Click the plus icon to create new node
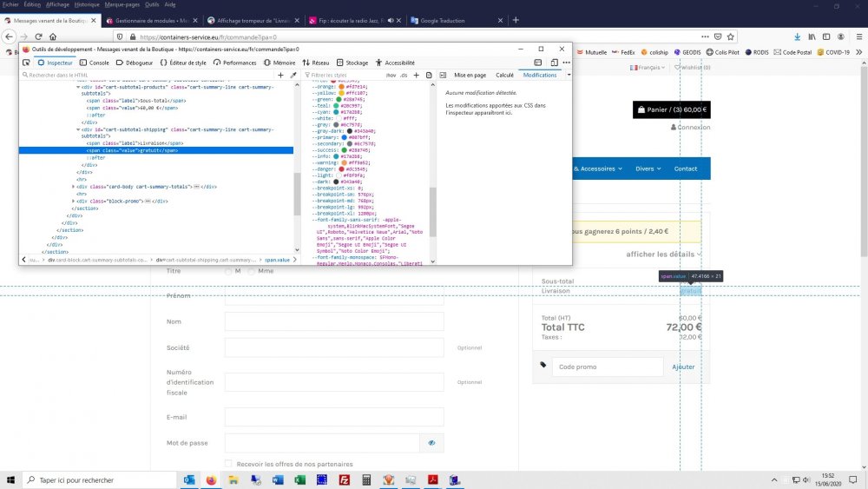This screenshot has width=868, height=489. (x=281, y=76)
